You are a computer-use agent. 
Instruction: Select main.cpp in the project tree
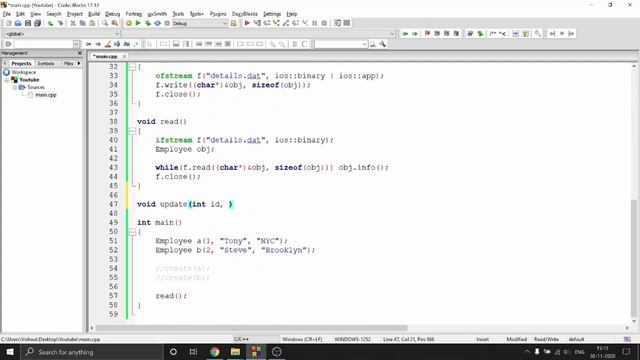tap(45, 95)
